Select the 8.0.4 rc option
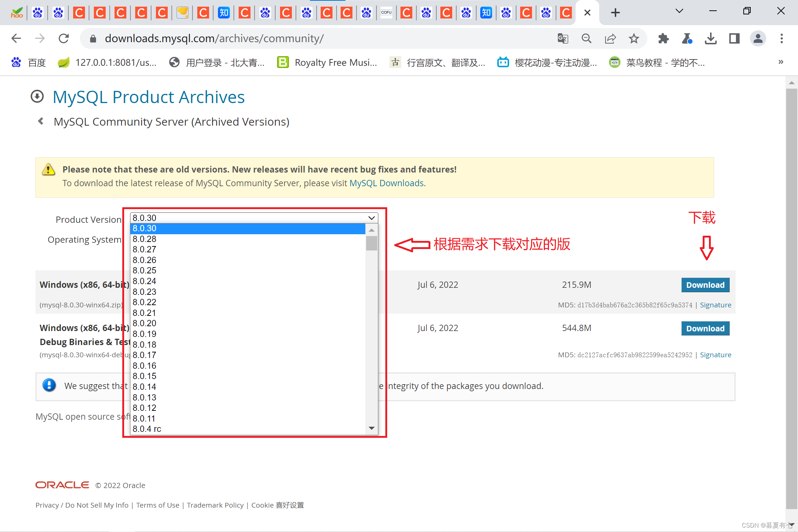798x532 pixels. pyautogui.click(x=248, y=429)
